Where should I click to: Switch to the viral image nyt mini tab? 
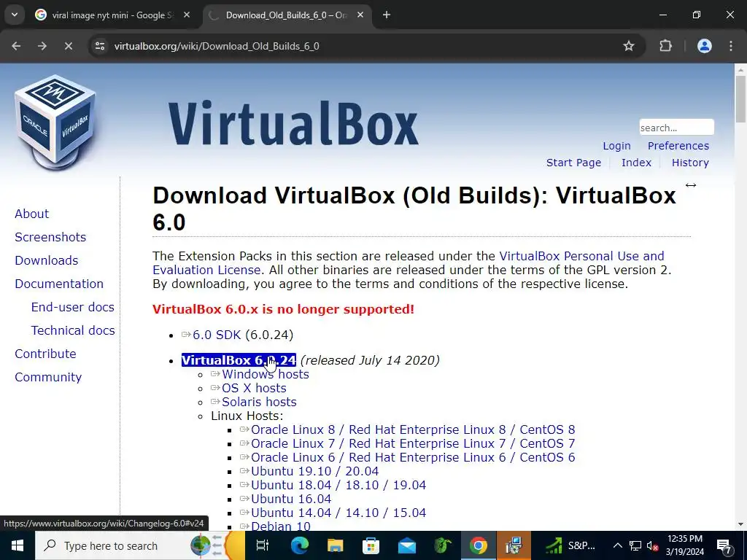click(113, 15)
